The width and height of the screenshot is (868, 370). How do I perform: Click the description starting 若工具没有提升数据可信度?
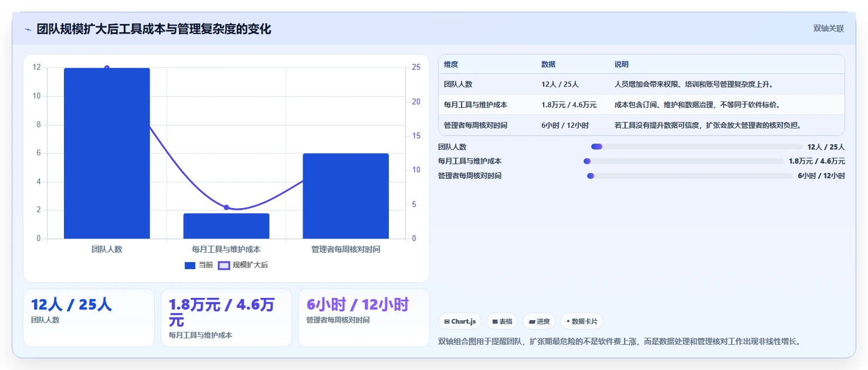point(708,125)
